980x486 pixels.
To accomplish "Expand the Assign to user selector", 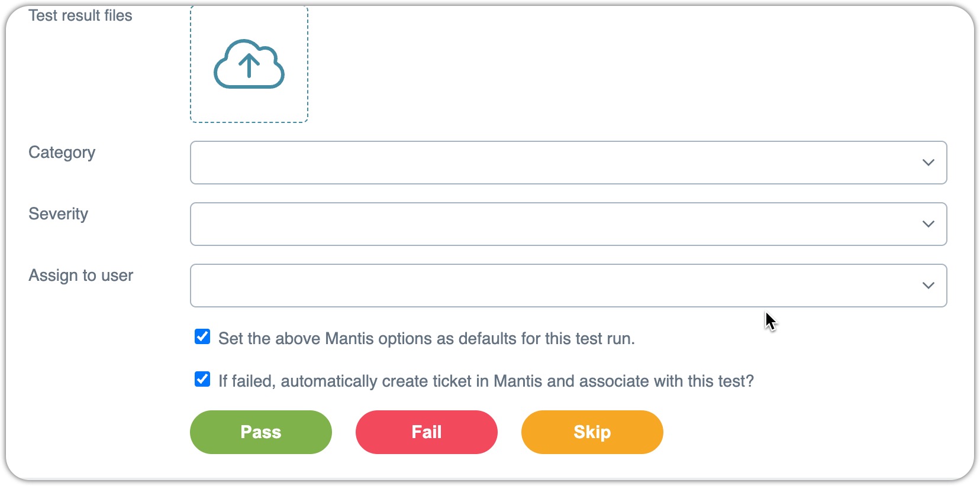I will (568, 286).
